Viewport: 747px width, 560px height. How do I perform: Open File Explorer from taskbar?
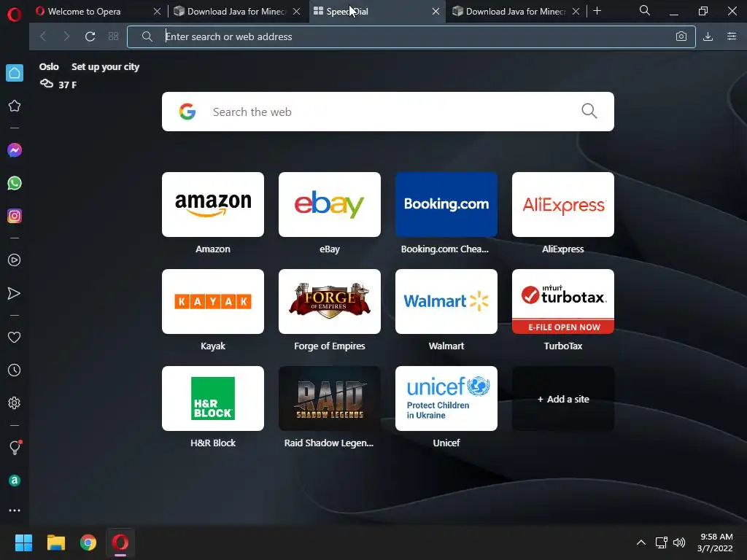pos(55,542)
